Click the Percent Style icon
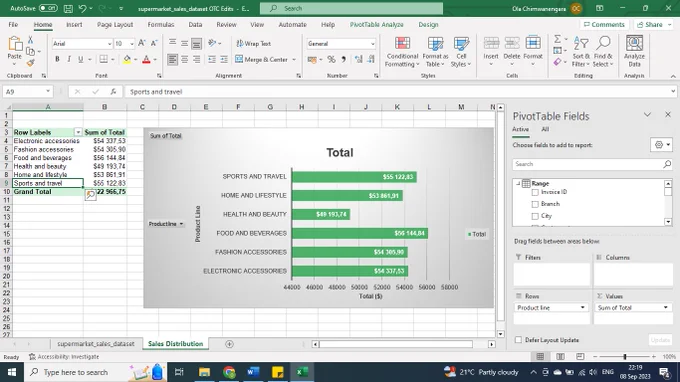This screenshot has height=382, width=680. [x=331, y=59]
